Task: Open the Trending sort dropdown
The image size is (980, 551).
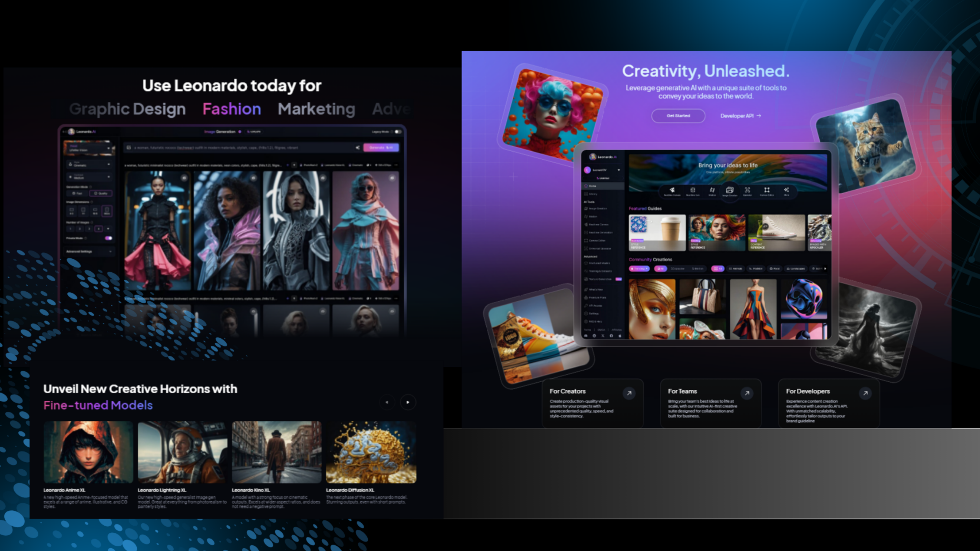Action: 639,269
